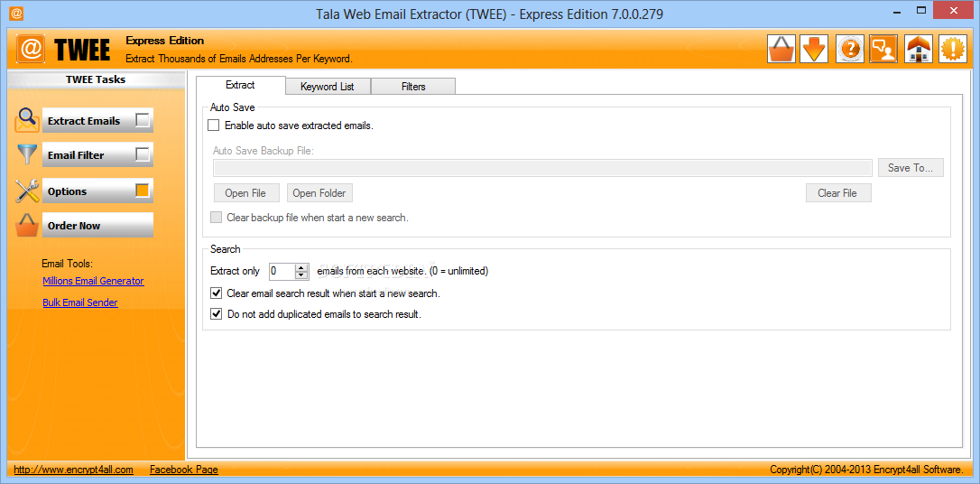Switch to the Keyword List tab
This screenshot has height=484, width=980.
click(x=328, y=87)
